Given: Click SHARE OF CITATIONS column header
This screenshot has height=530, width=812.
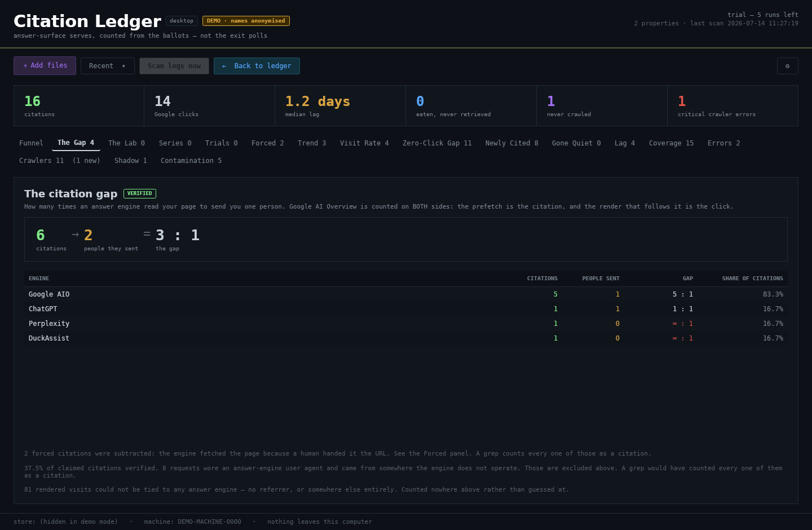Looking at the screenshot, I should tap(753, 279).
